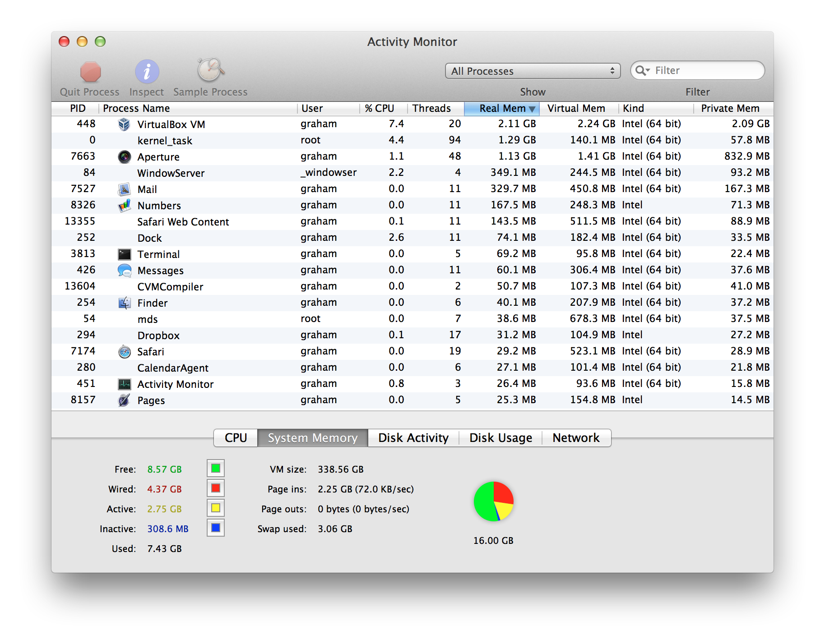Click the 308.6 MB Inactive value
Screen dimensions: 825x644
coord(168,529)
